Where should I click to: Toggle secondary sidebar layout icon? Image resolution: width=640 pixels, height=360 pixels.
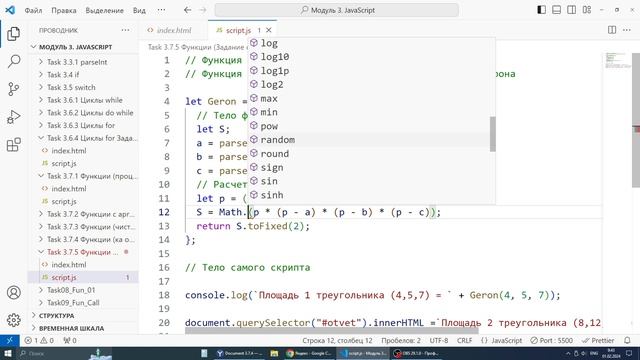(571, 10)
